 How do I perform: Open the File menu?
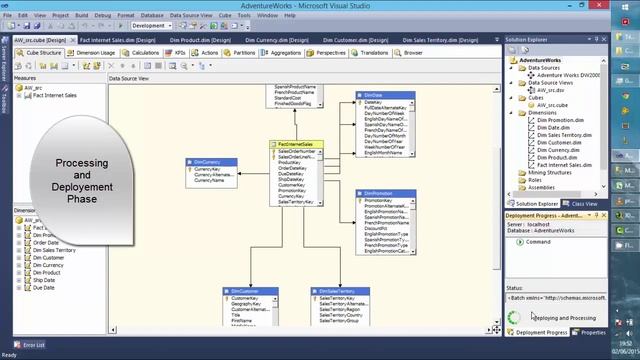pos(7,16)
